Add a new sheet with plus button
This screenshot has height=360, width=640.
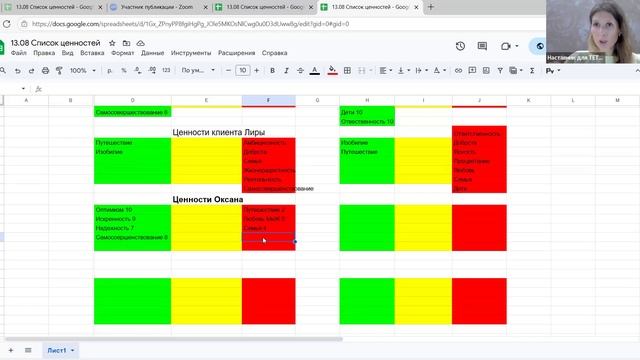(x=11, y=350)
